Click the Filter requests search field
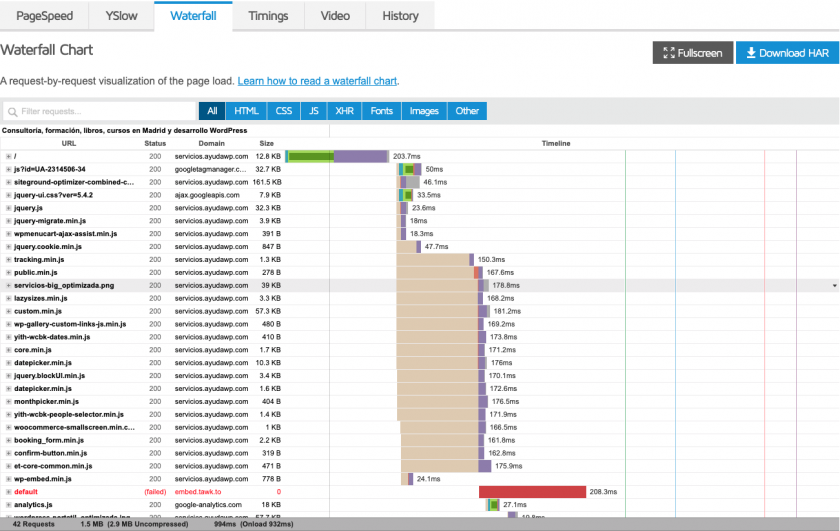Image resolution: width=840 pixels, height=531 pixels. pyautogui.click(x=105, y=111)
